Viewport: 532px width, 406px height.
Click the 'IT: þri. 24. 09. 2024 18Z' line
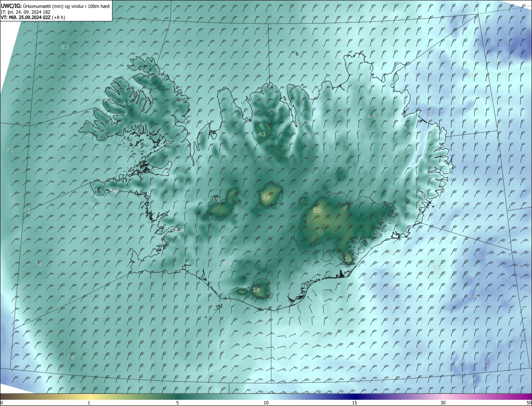[x=25, y=12]
